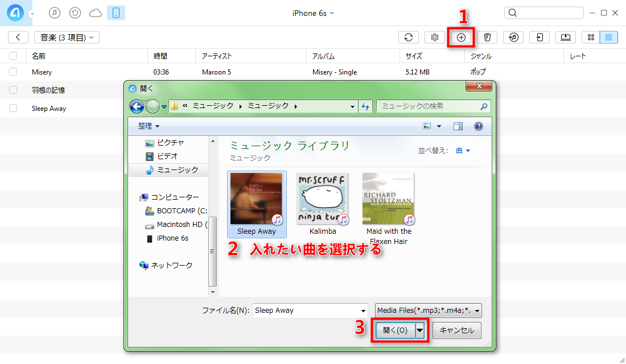
Task: Close the 開く dialog
Action: pyautogui.click(x=480, y=86)
